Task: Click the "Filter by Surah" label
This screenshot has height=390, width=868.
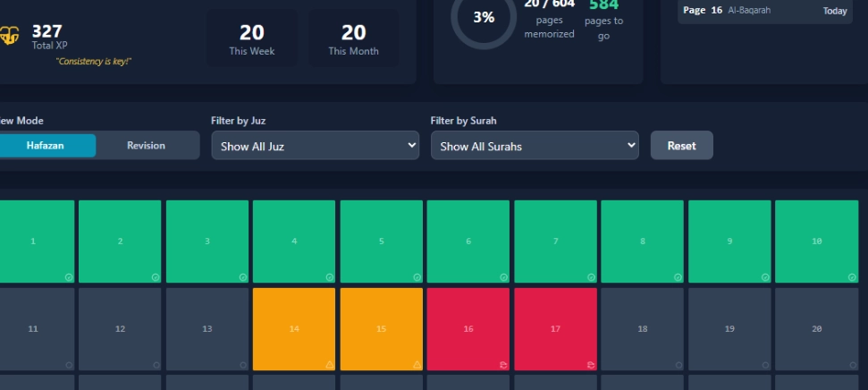Action: (x=463, y=121)
